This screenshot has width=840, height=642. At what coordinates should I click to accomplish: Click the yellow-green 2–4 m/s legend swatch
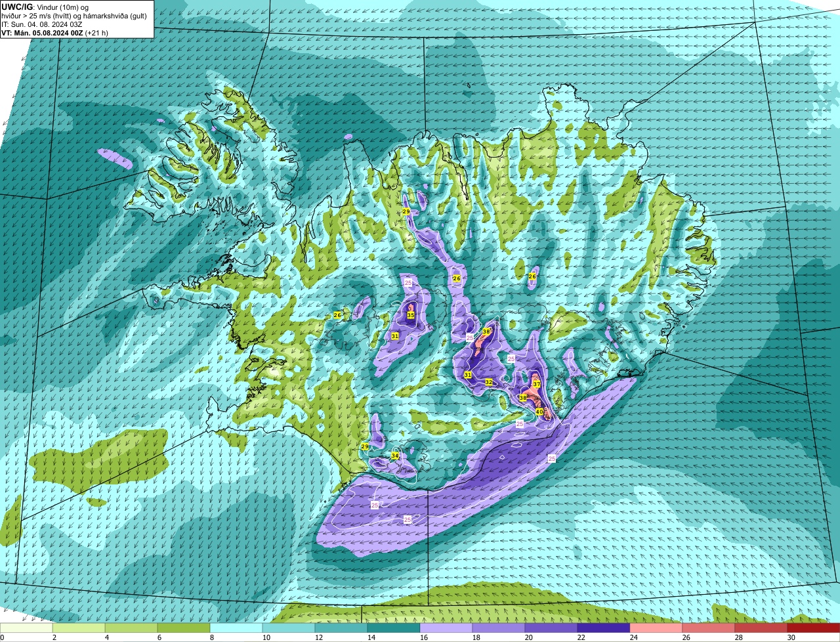79,628
